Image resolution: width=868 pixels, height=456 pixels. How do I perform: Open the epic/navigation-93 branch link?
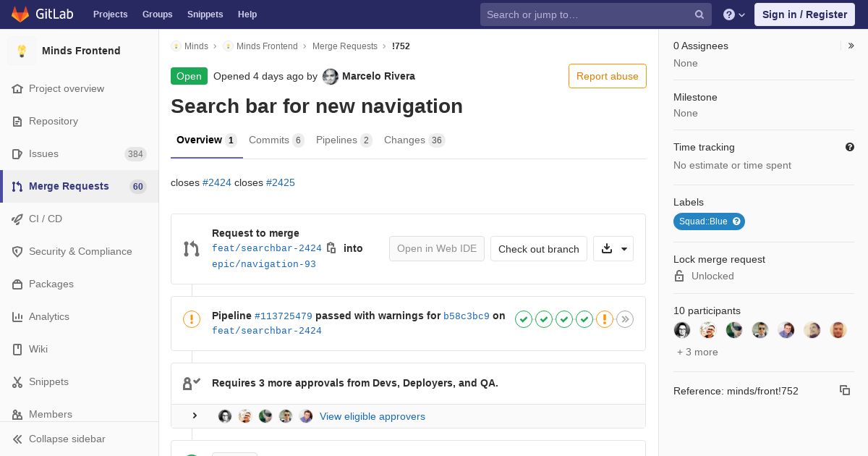(x=264, y=264)
